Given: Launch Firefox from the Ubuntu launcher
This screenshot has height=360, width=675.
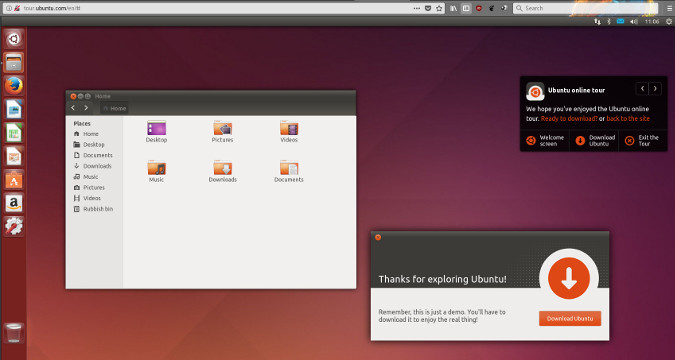Looking at the screenshot, I should coord(14,86).
